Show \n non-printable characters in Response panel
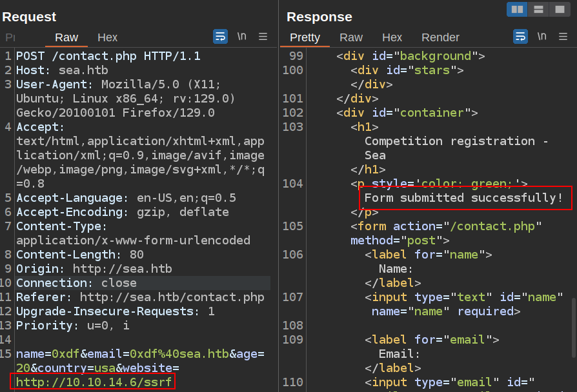 click(x=542, y=37)
